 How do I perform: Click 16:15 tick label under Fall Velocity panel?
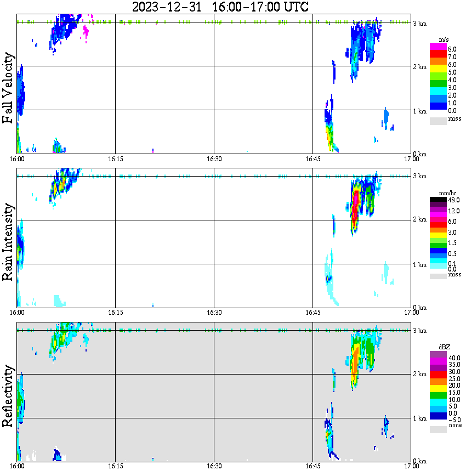coord(116,159)
